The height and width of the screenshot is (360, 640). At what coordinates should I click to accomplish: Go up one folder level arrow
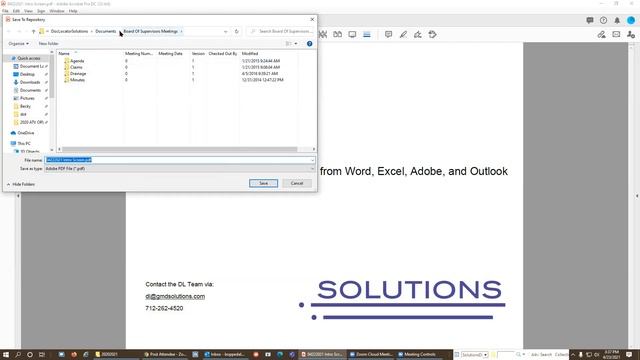33,31
